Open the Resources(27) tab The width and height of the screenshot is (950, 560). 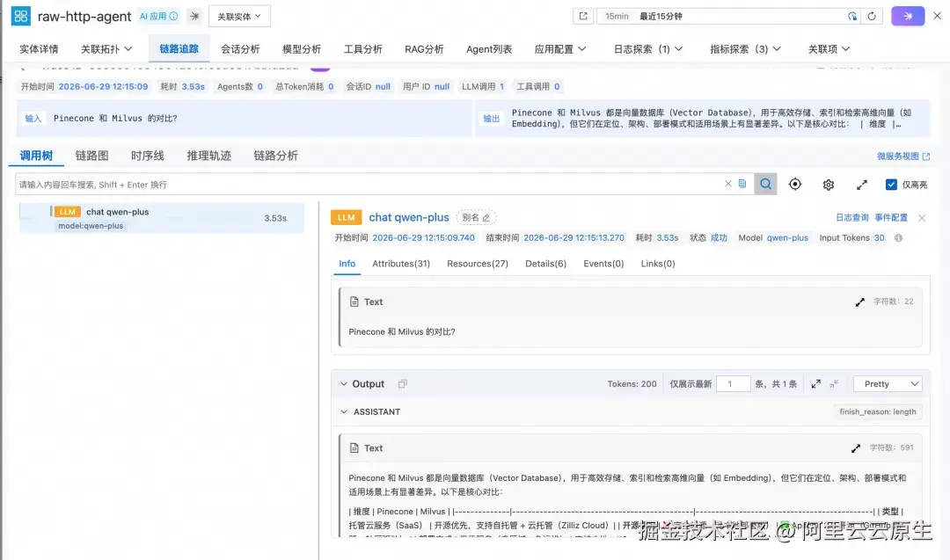click(478, 264)
